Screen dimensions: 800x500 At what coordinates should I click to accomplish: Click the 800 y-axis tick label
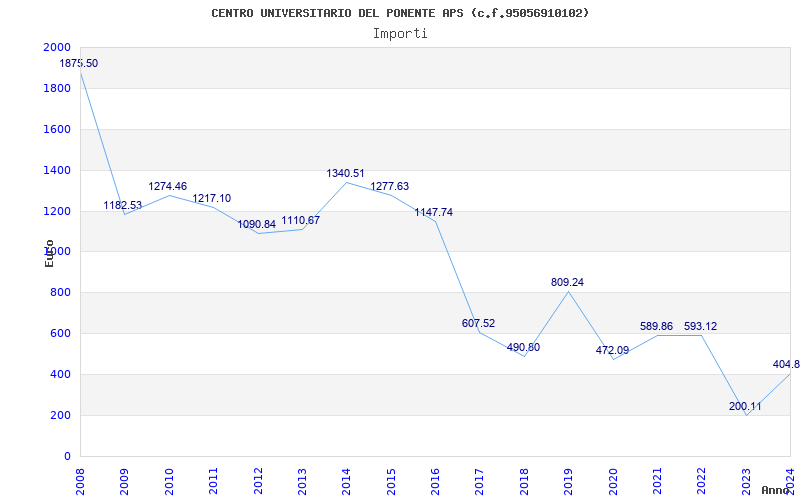coord(61,292)
